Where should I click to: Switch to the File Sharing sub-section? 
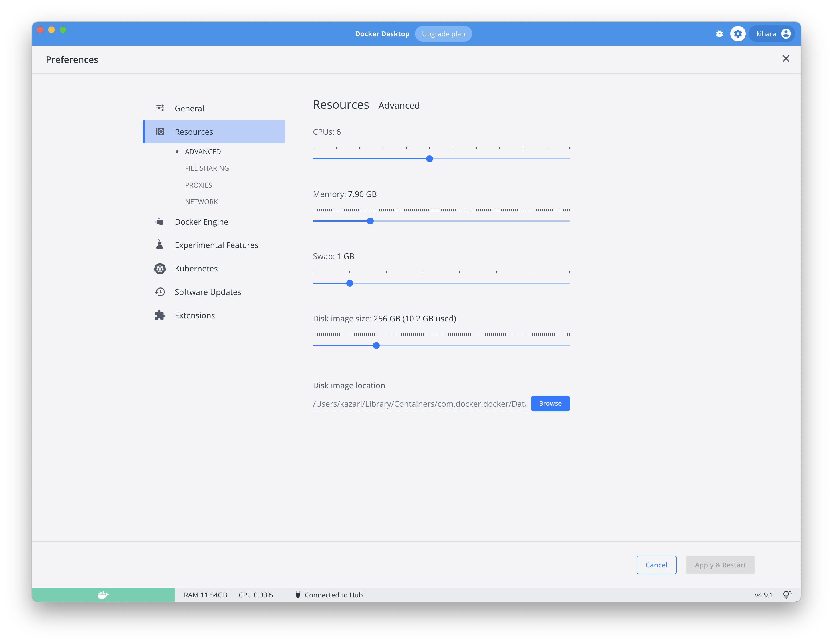(x=207, y=168)
